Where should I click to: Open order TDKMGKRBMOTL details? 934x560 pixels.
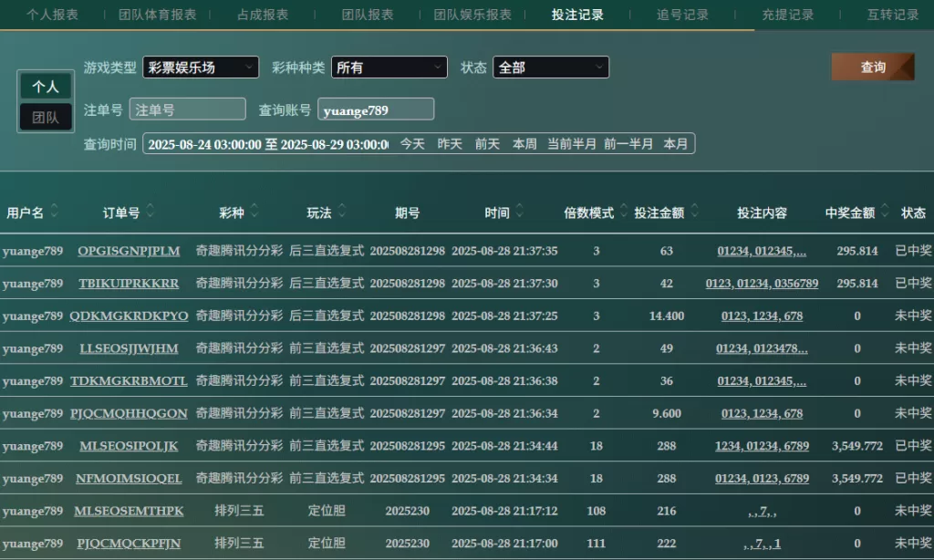coord(129,380)
